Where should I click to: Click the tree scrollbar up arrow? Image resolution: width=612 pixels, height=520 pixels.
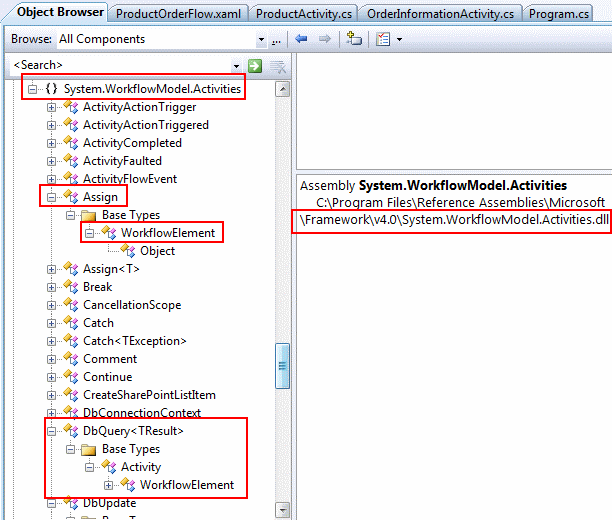point(283,89)
